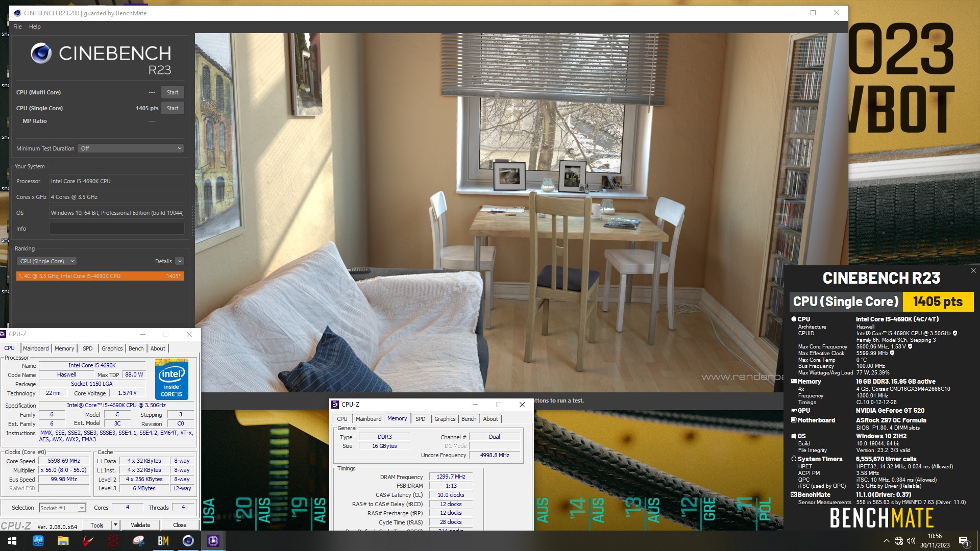Open the CPU-Z Tools dropdown arrow
Screen dimensions: 980x551
115,525
